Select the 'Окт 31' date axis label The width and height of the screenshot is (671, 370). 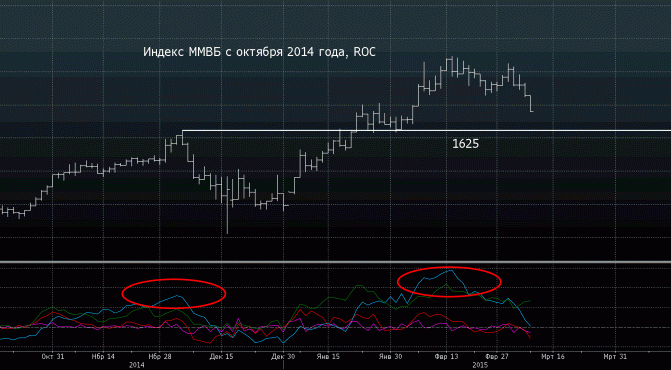click(52, 356)
